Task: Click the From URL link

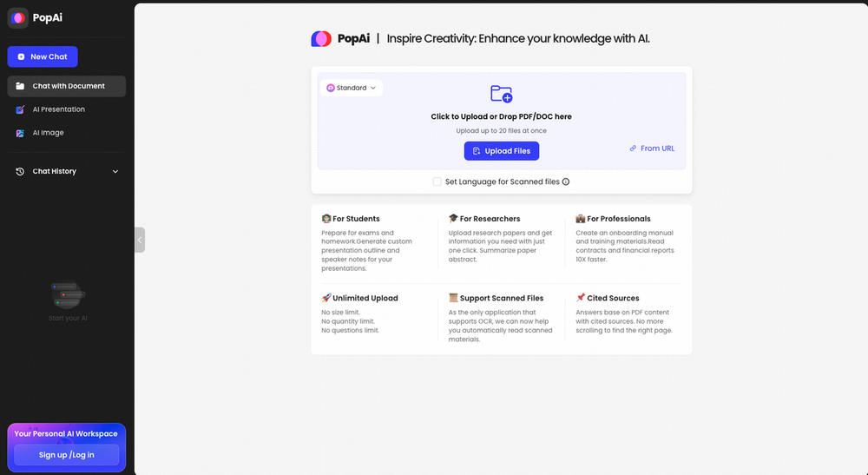Action: point(657,148)
